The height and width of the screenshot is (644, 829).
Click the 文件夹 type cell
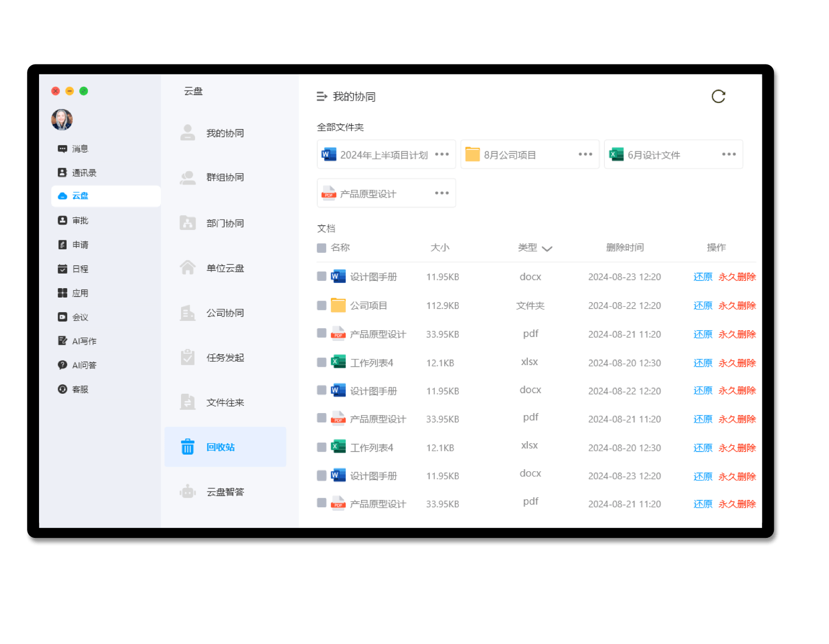pos(530,305)
